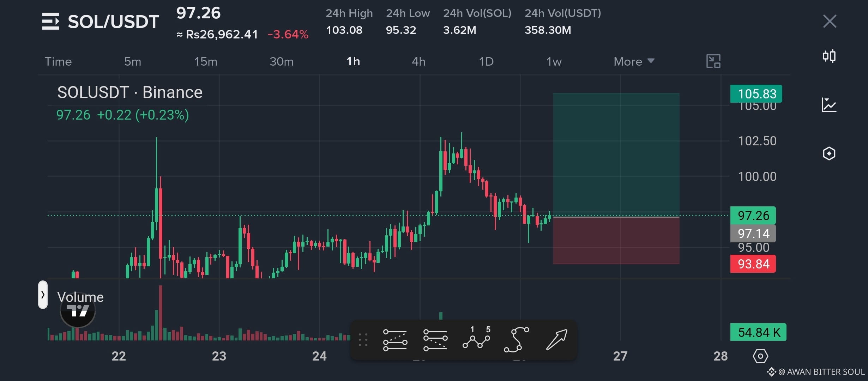Open the trading pair switcher menu icon
The width and height of the screenshot is (868, 381).
(51, 21)
